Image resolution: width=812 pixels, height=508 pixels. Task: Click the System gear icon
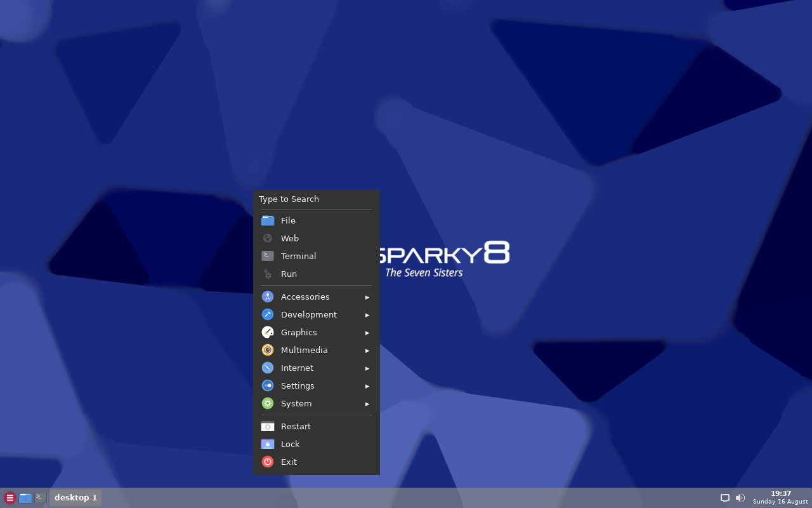pos(268,403)
